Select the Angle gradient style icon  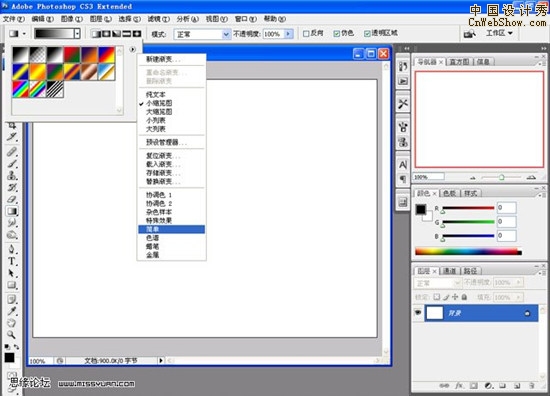tap(116, 34)
